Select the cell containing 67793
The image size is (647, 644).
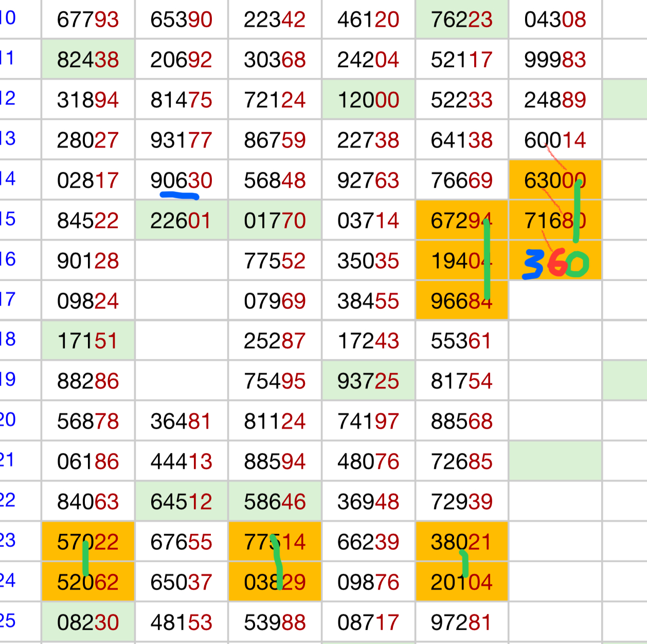click(88, 19)
